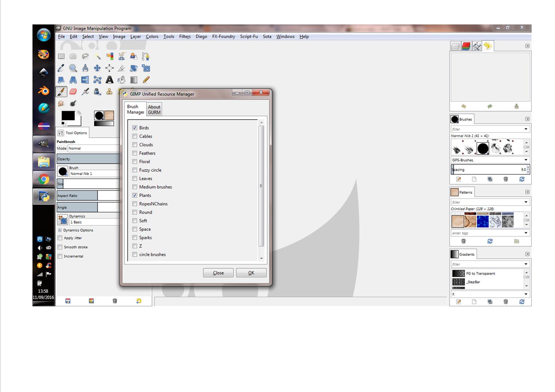Open Blender from the Windows taskbar
Screen dimensions: 555x392
[44, 90]
